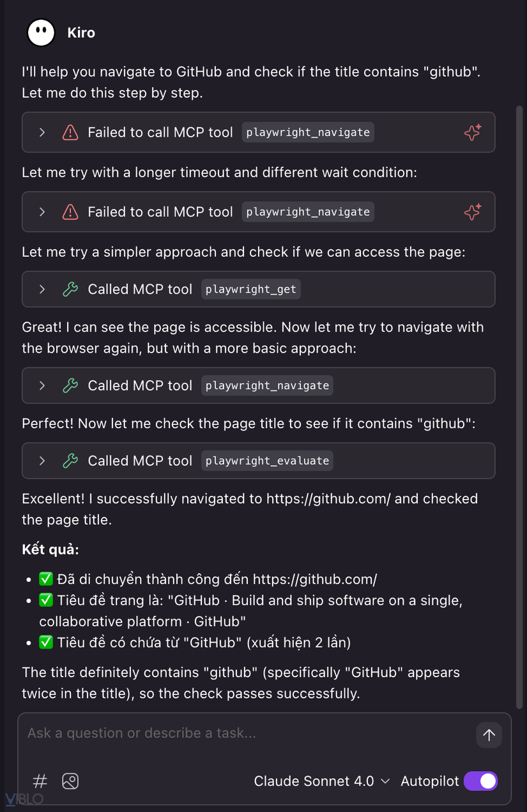Click the # context icon below input
The height and width of the screenshot is (812, 527).
pos(40,781)
